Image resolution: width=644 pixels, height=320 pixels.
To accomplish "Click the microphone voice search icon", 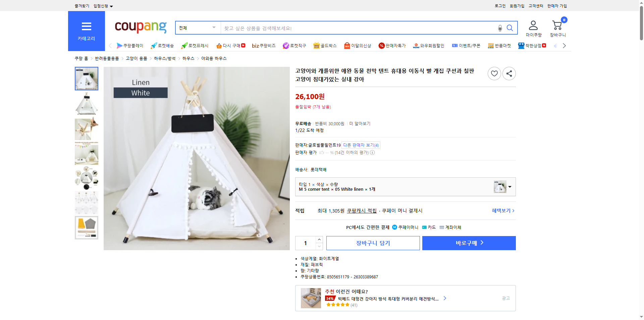I will (499, 28).
